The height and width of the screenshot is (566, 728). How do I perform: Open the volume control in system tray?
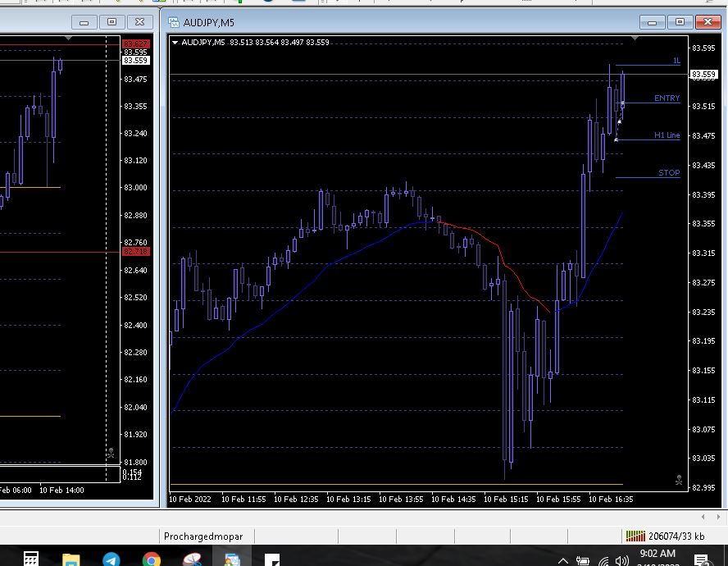pos(621,561)
